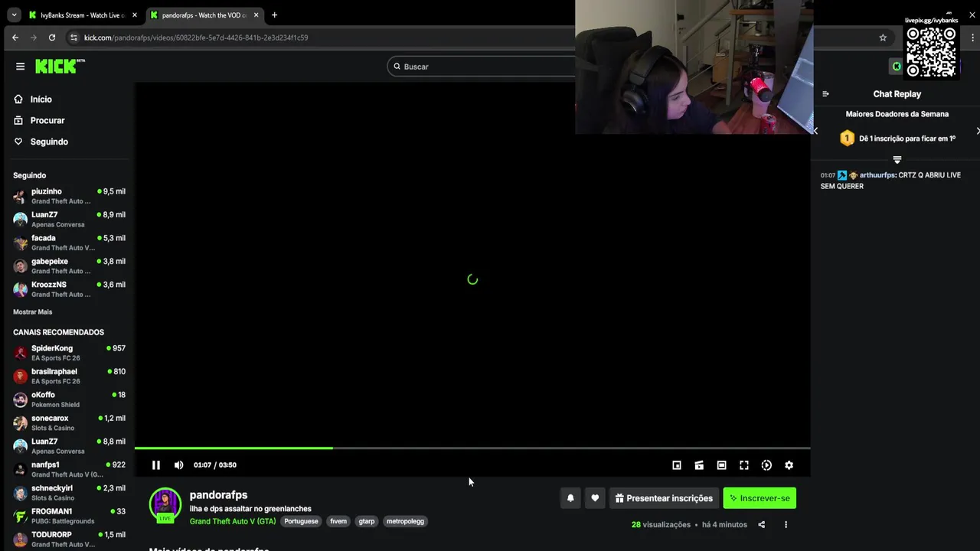
Task: Create a clip with clapperboard icon
Action: coord(699,465)
